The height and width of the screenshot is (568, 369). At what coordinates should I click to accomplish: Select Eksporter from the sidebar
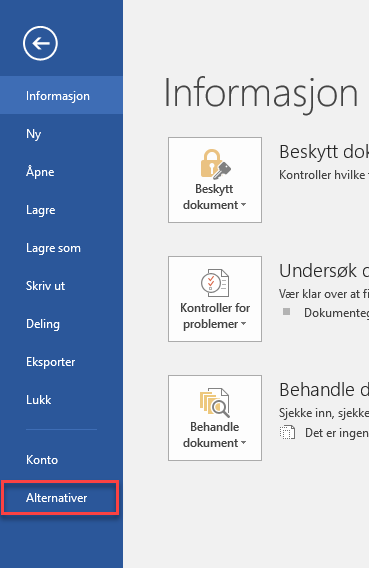[62, 362]
